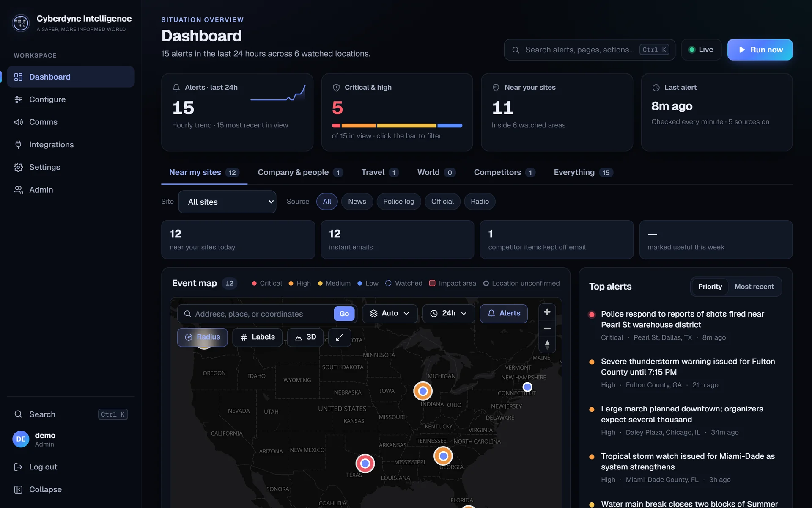Toggle the Radius map overlay
The image size is (812, 508).
[x=202, y=337]
